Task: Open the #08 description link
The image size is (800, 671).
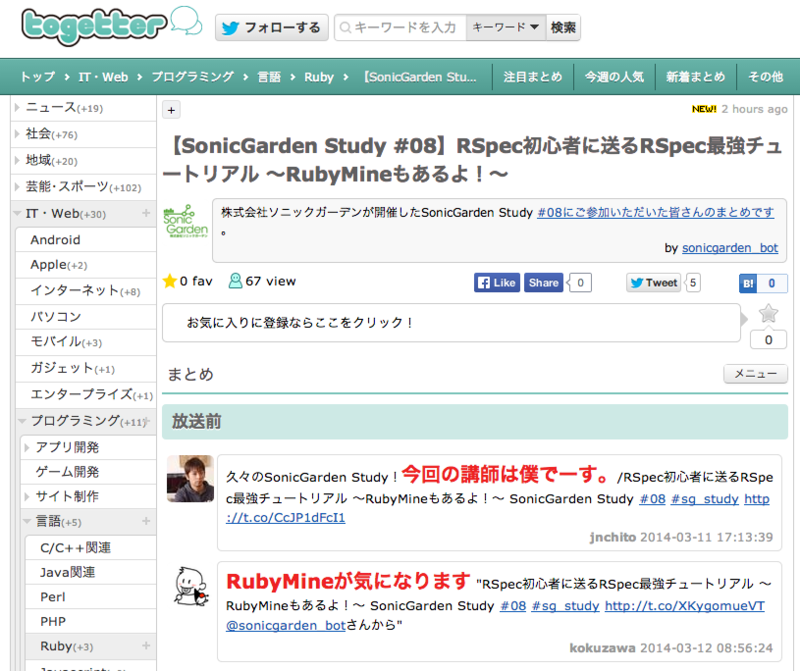Action: 656,212
